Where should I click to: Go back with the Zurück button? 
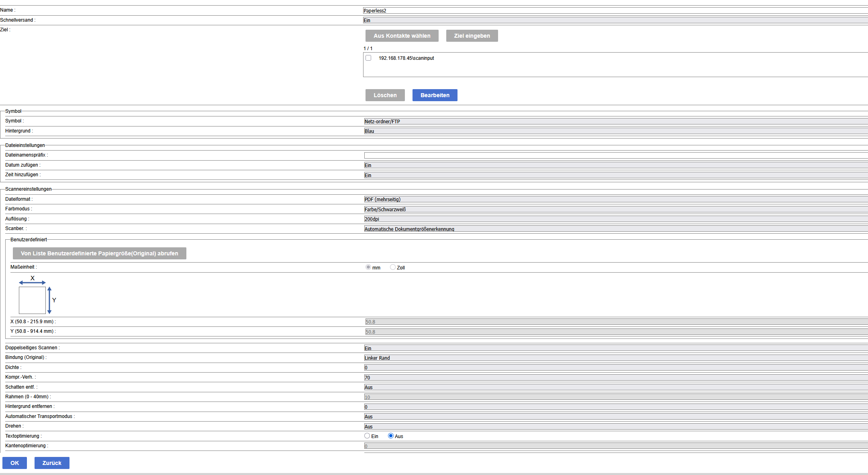tap(52, 463)
